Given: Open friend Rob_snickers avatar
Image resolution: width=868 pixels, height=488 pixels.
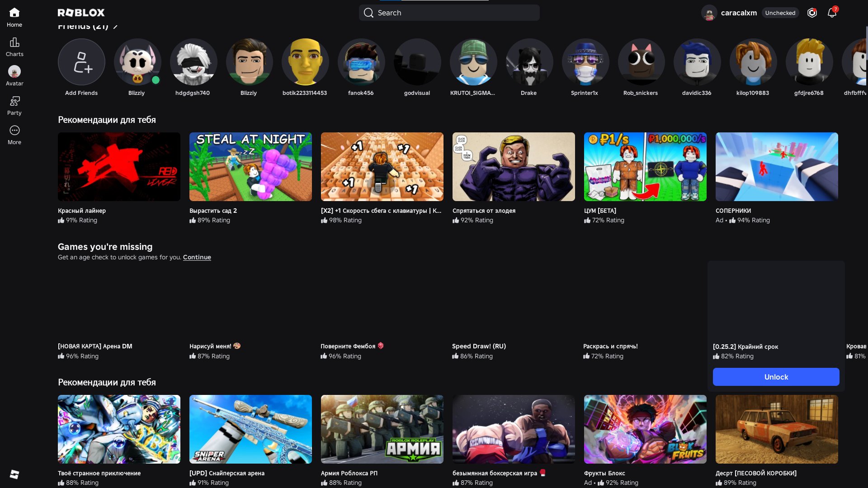Looking at the screenshot, I should [x=641, y=62].
